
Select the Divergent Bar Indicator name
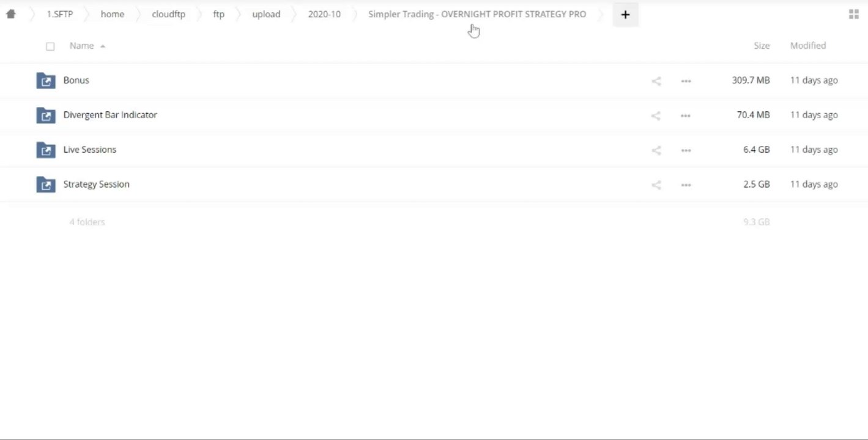point(110,115)
